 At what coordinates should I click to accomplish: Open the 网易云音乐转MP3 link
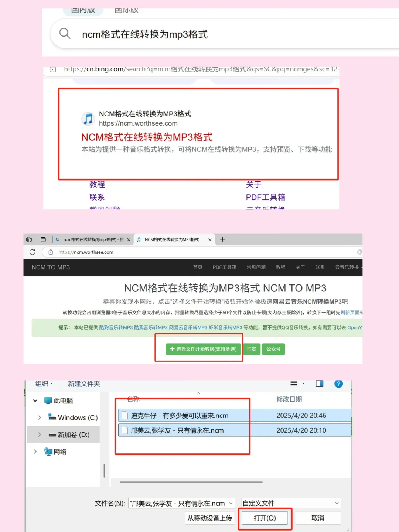pyautogui.click(x=188, y=327)
